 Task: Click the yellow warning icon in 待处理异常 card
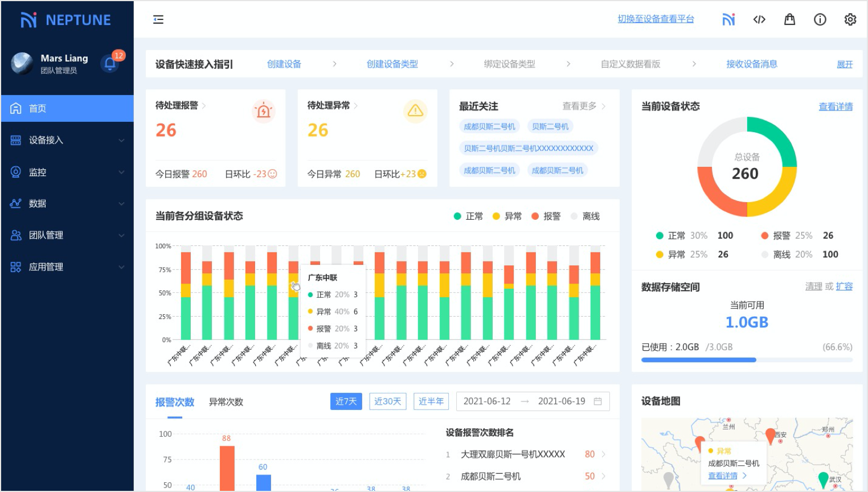[x=415, y=111]
